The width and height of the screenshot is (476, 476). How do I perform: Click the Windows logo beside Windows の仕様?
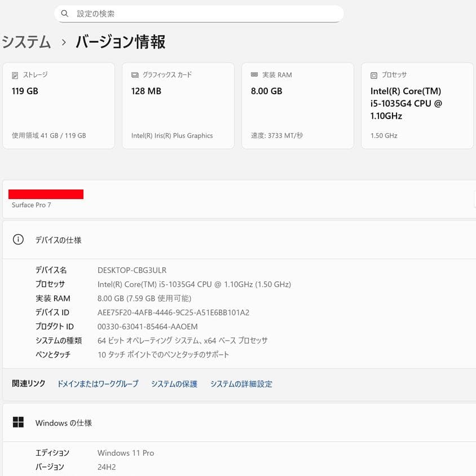[18, 422]
